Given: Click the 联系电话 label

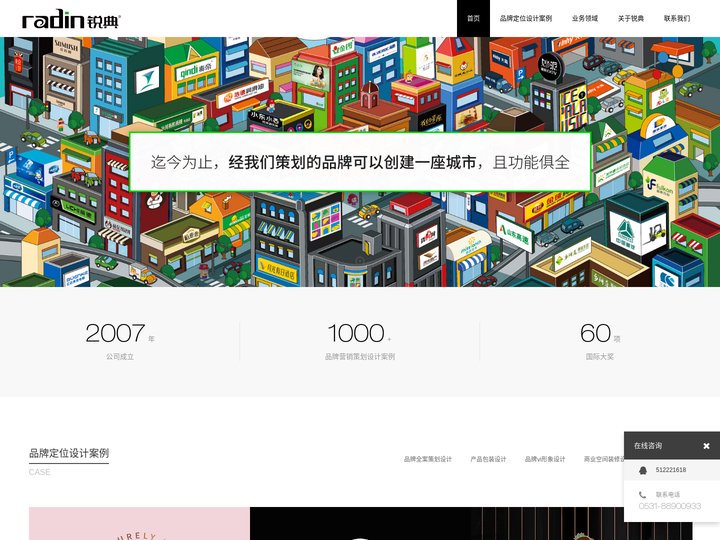Looking at the screenshot, I should [x=668, y=495].
